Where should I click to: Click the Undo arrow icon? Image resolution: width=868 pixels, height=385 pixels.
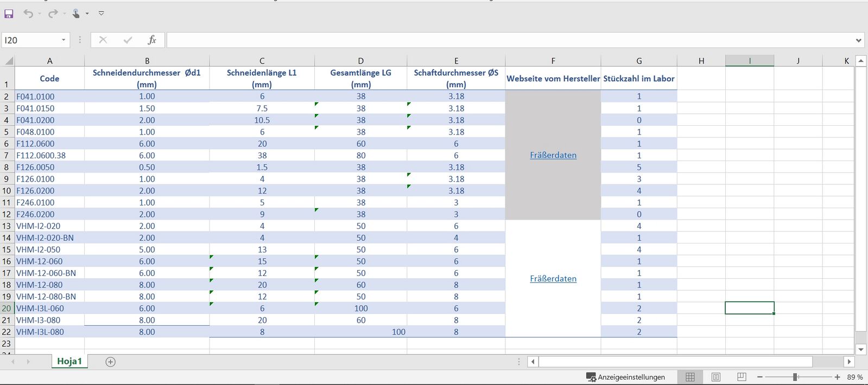pyautogui.click(x=28, y=14)
